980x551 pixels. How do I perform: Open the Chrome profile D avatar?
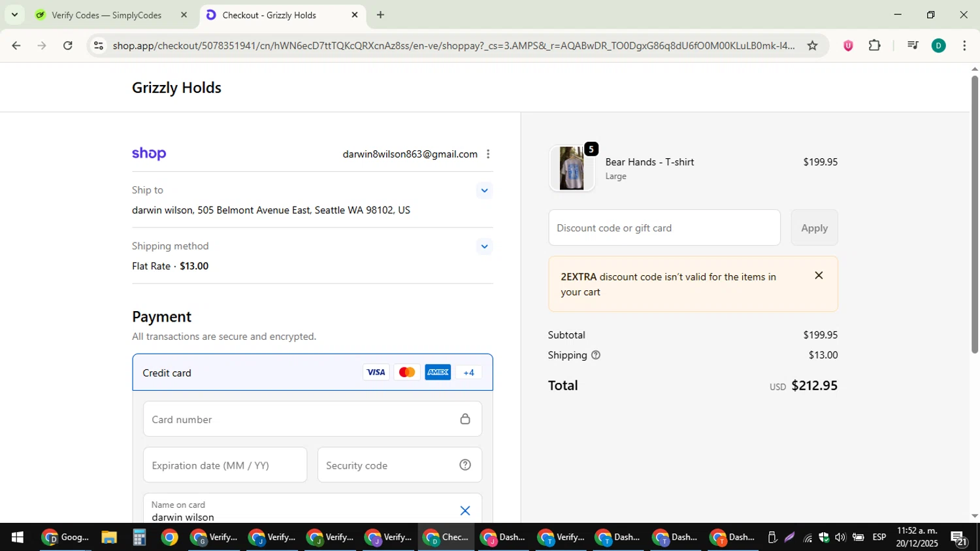coord(939,46)
